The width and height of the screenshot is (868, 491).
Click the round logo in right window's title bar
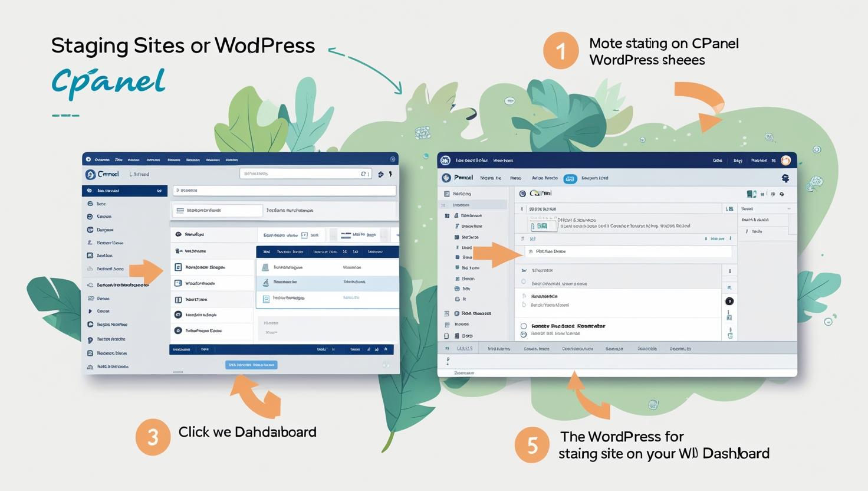[x=446, y=160]
